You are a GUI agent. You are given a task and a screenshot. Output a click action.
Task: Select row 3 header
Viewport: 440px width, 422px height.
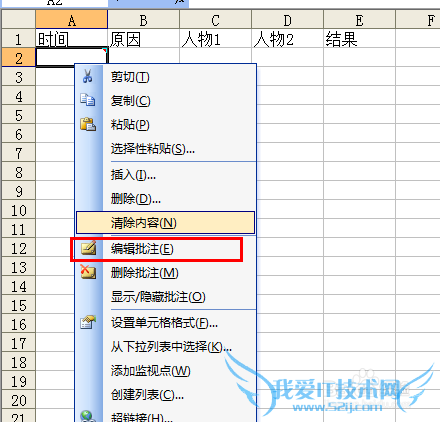[19, 77]
